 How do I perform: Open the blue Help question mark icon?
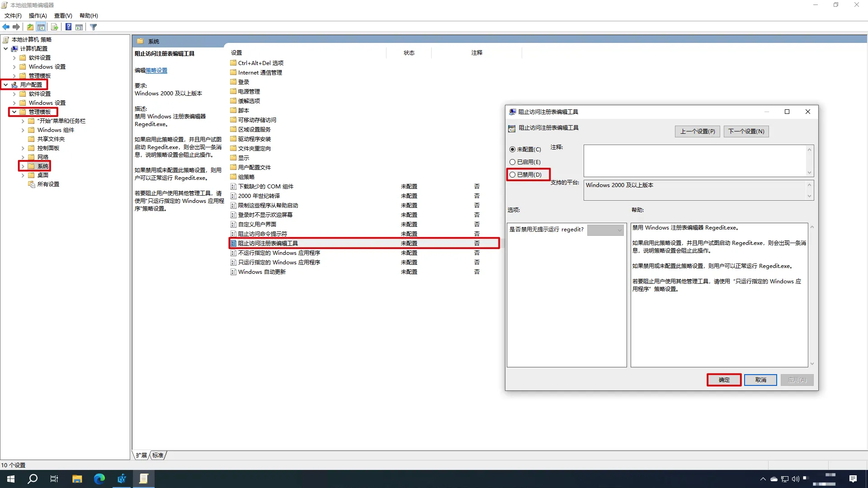click(x=68, y=27)
